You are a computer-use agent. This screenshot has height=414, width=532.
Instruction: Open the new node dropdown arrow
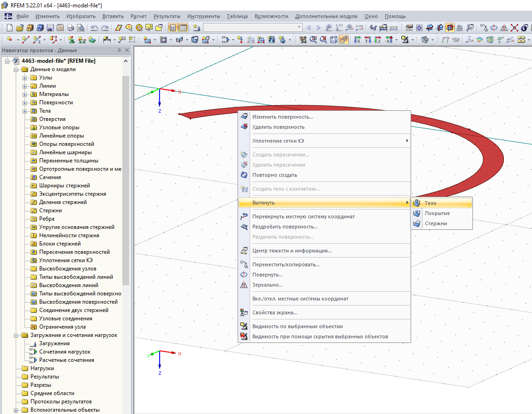tap(18, 40)
